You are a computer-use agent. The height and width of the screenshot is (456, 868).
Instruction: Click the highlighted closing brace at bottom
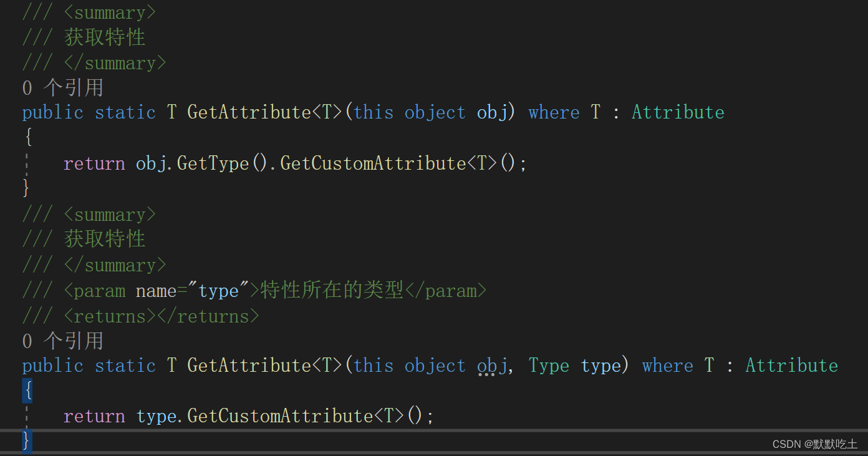pyautogui.click(x=26, y=440)
